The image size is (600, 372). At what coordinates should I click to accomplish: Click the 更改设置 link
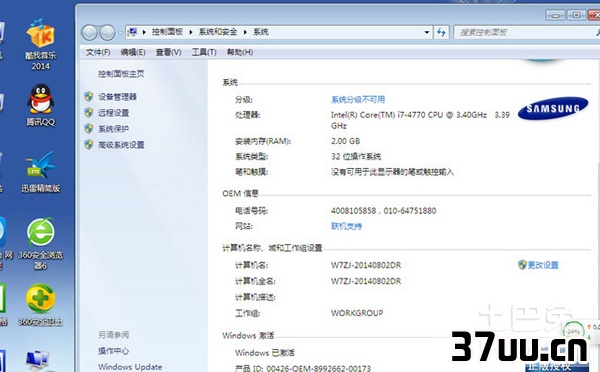point(543,265)
